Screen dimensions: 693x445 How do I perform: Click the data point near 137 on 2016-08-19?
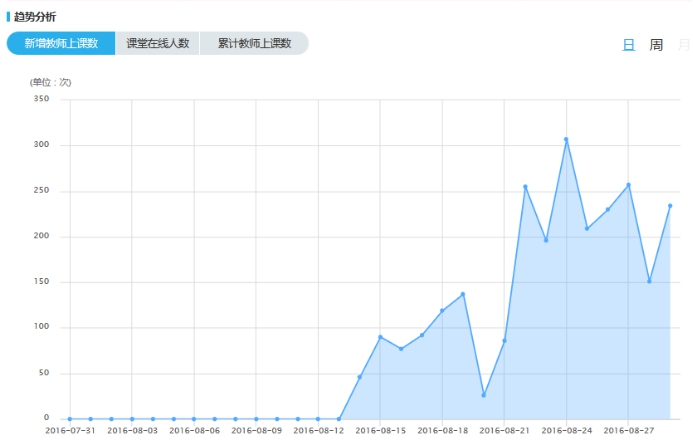pyautogui.click(x=463, y=294)
